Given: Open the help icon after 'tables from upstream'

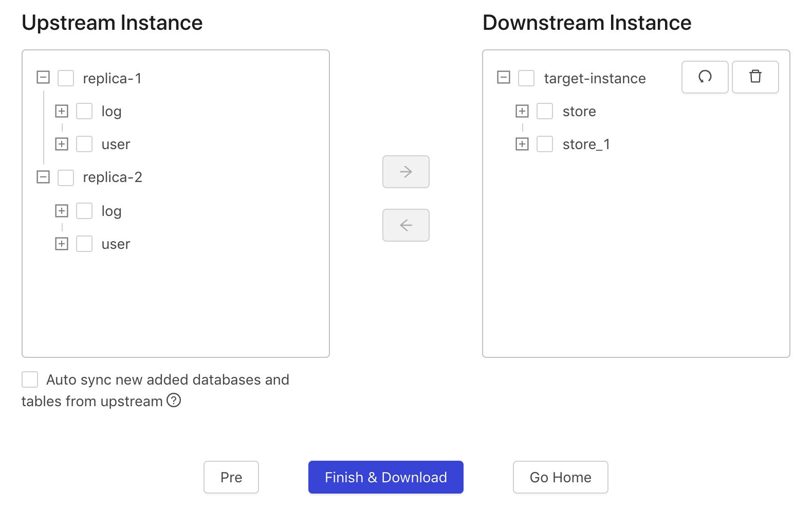Looking at the screenshot, I should [x=174, y=400].
